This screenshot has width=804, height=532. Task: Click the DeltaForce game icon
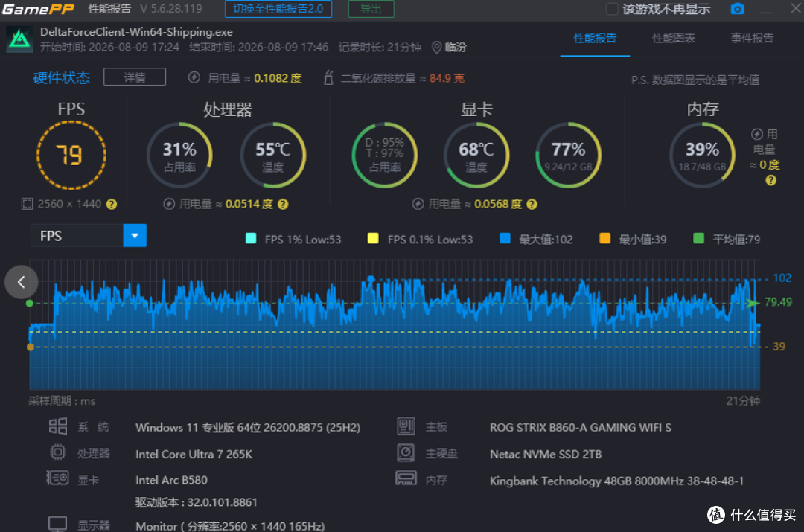(x=19, y=39)
